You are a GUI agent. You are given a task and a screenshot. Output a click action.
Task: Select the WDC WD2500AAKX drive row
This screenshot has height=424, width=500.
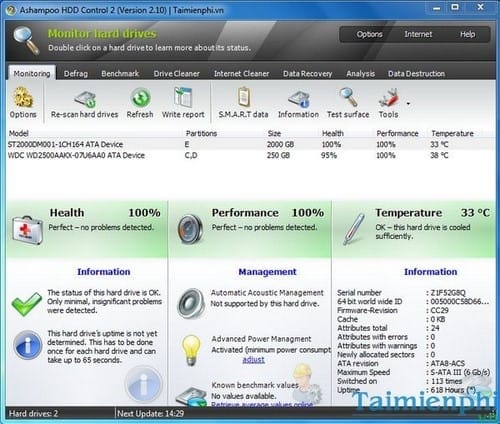[x=250, y=155]
